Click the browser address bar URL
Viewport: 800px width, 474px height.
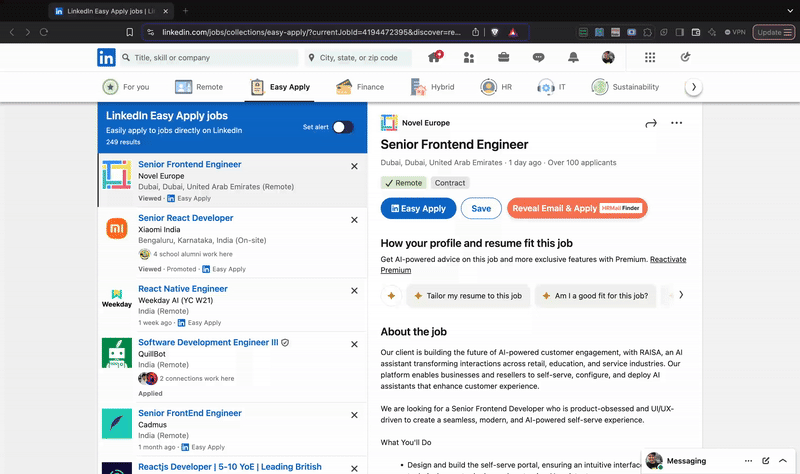(x=311, y=32)
